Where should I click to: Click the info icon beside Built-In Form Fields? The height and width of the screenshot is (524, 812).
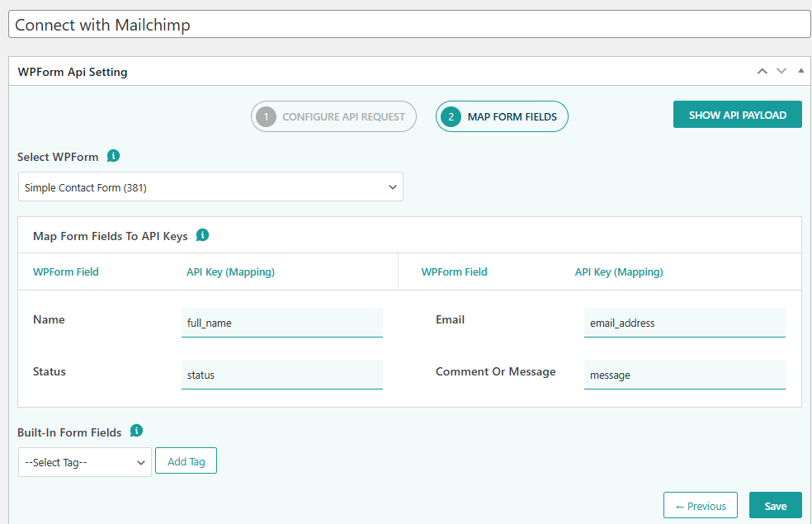137,431
